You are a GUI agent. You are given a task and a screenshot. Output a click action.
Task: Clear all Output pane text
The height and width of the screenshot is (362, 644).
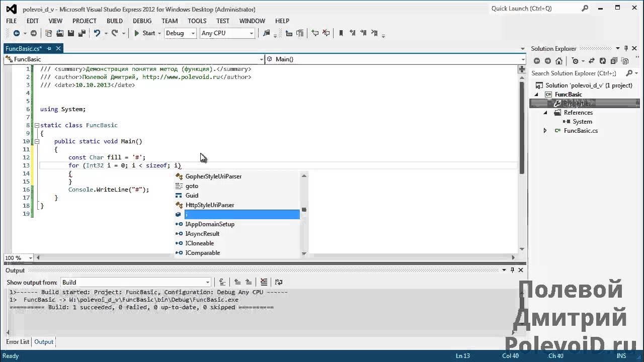(264, 283)
